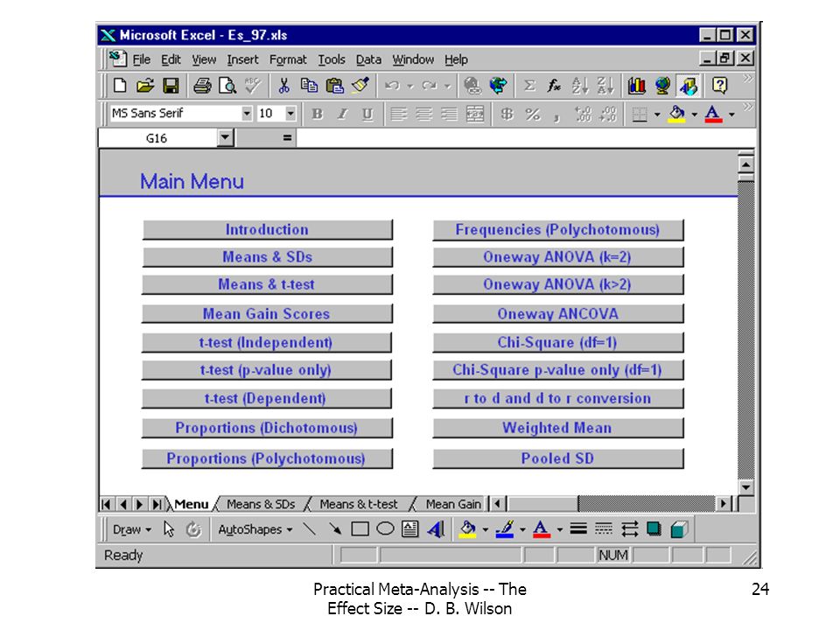This screenshot has height=630, width=840.
Task: Toggle Underline formatting
Action: 367,114
